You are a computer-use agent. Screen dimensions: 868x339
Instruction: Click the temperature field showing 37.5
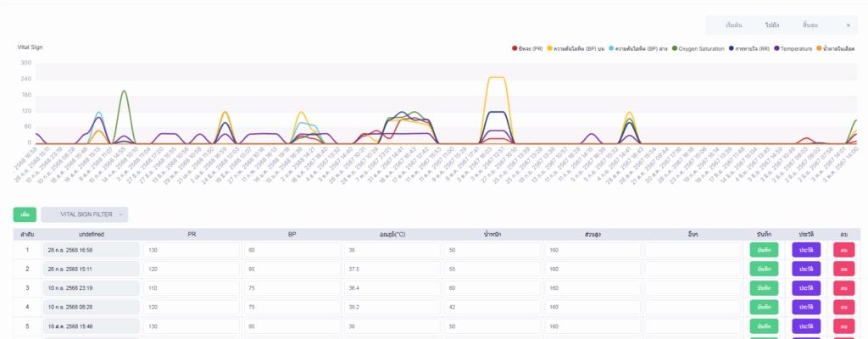coord(391,269)
